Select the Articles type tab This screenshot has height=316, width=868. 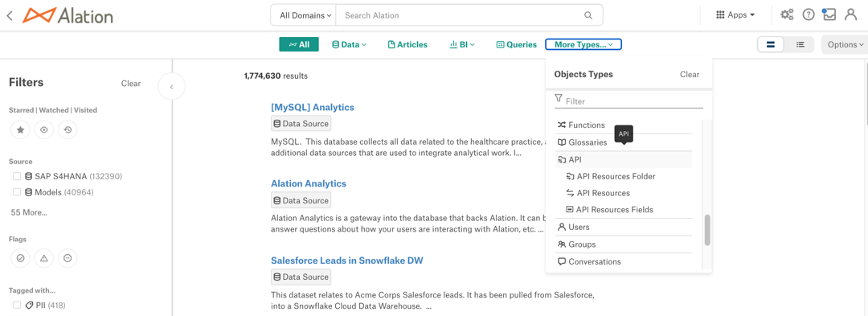click(x=407, y=44)
